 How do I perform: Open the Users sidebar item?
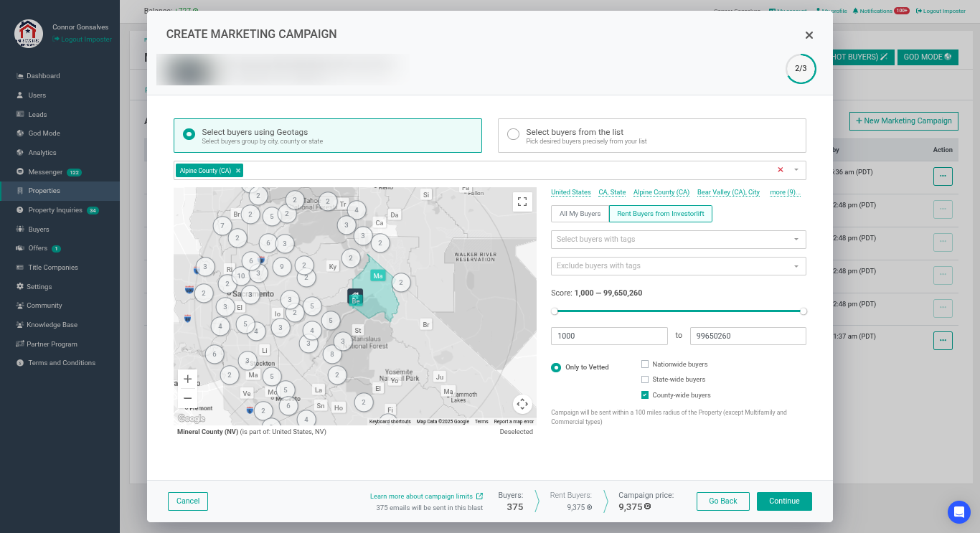[x=37, y=95]
